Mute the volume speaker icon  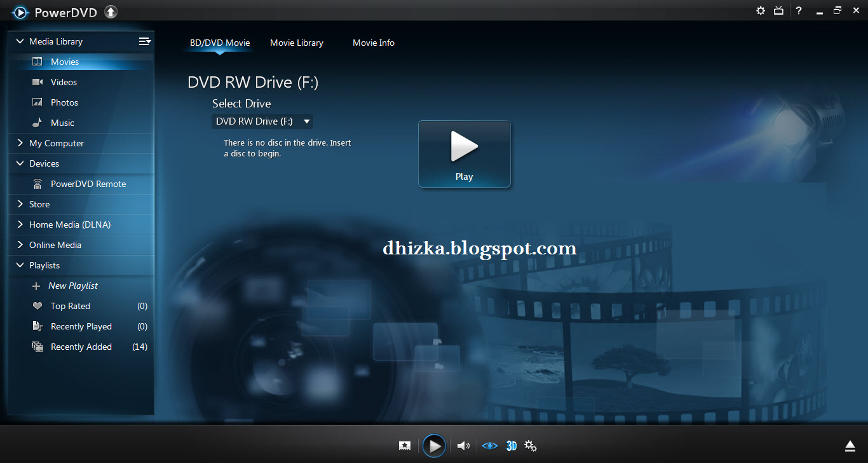pos(463,446)
